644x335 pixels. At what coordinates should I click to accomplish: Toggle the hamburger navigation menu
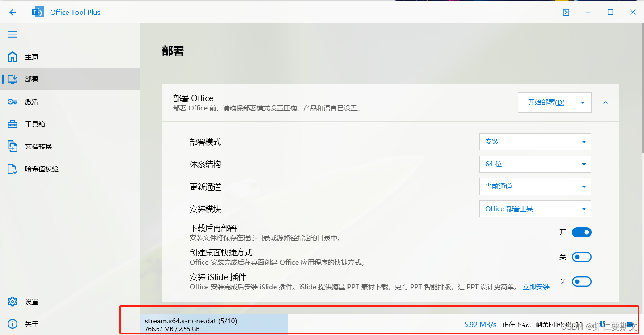tap(13, 34)
